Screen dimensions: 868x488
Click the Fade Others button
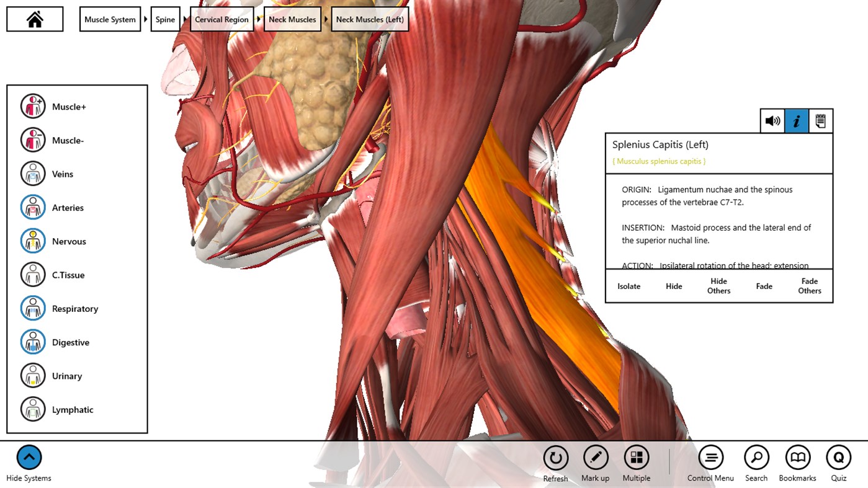tap(809, 286)
